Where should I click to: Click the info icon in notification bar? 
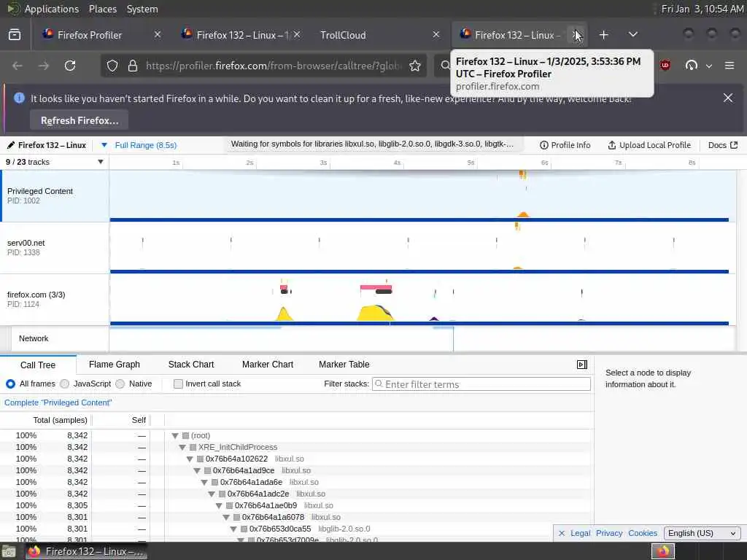pyautogui.click(x=19, y=98)
